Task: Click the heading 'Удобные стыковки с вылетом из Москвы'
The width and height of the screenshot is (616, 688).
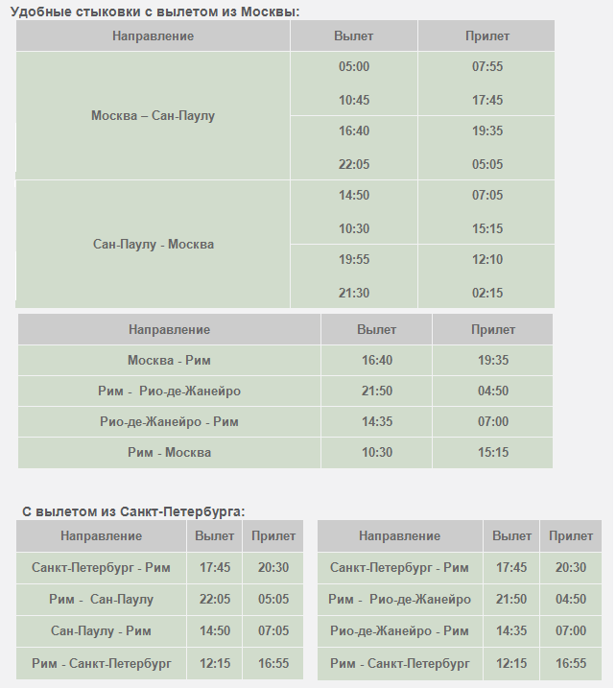Action: tap(154, 12)
